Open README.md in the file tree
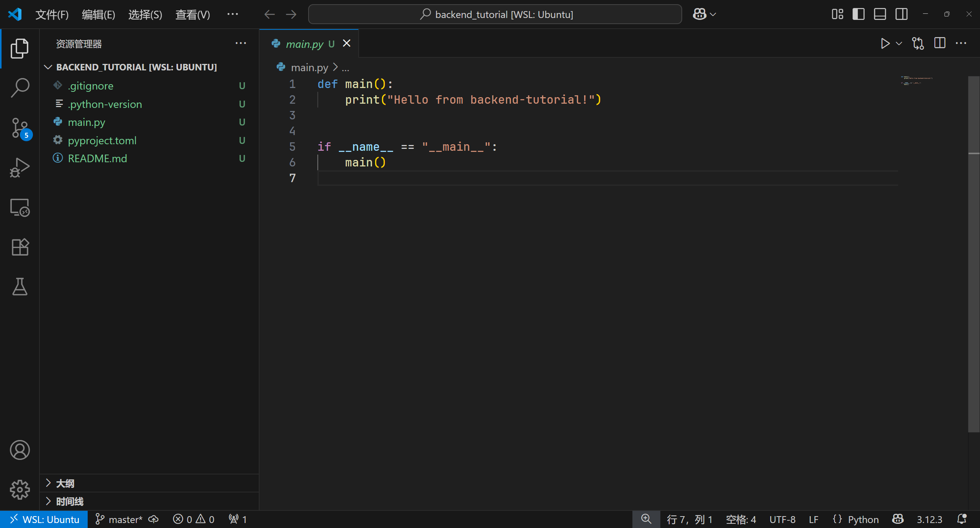Image resolution: width=980 pixels, height=528 pixels. [149, 158]
